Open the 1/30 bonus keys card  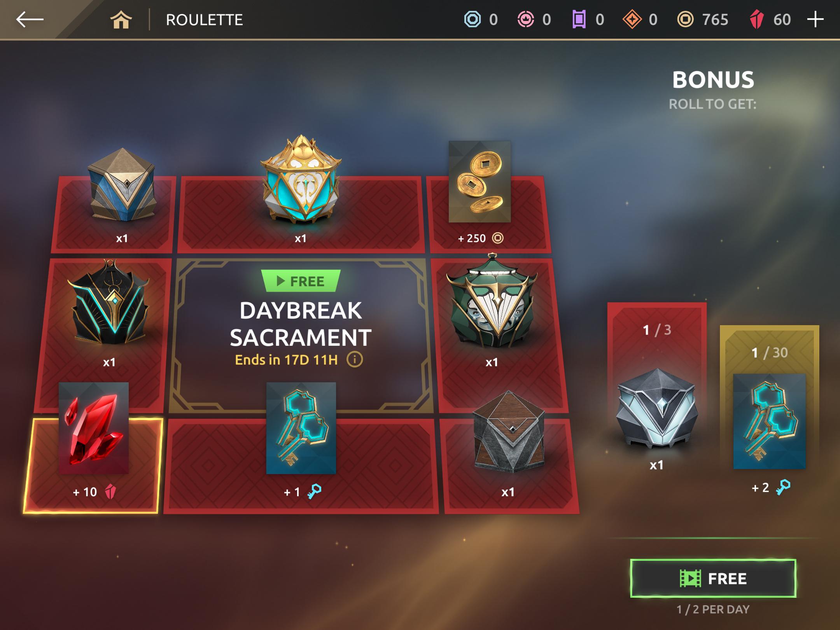769,412
